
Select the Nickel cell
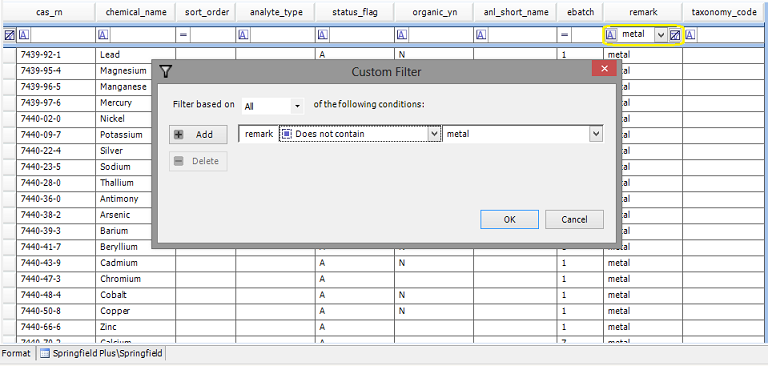click(123, 119)
